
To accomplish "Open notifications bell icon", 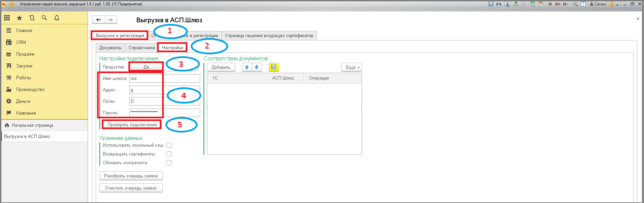I will pyautogui.click(x=57, y=18).
